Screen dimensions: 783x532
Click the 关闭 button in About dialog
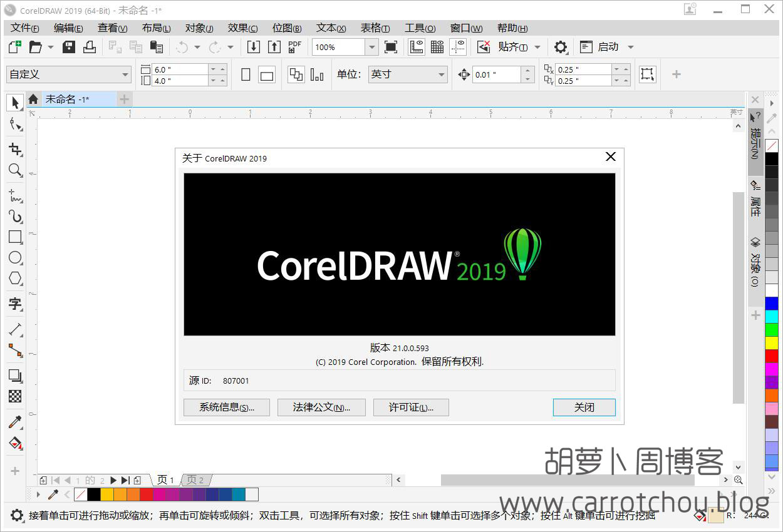584,407
